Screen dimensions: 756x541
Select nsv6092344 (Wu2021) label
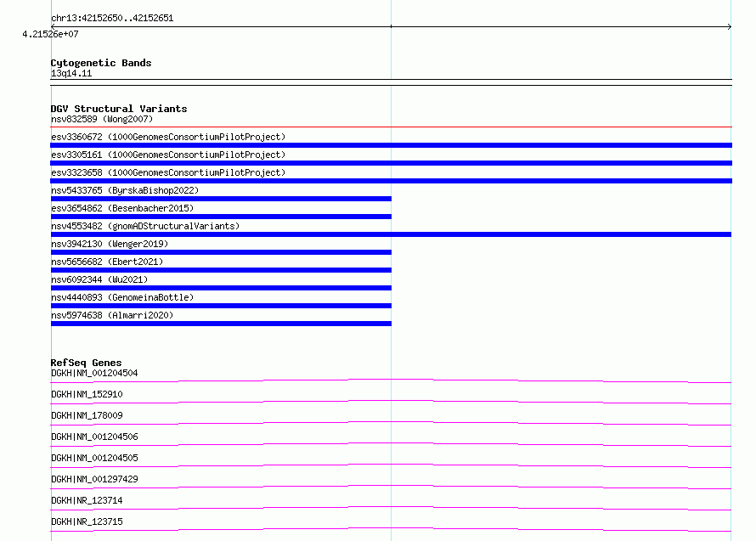click(x=99, y=279)
